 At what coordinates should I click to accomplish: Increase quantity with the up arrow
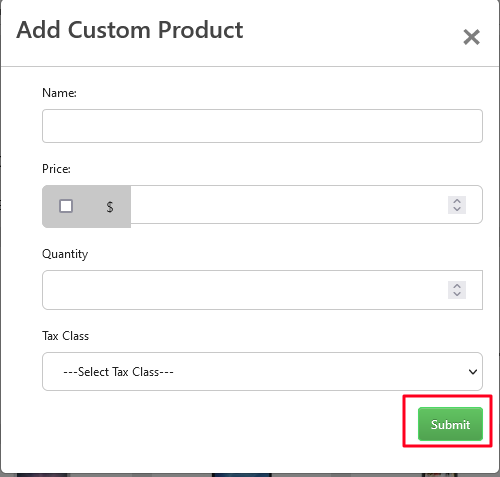[x=457, y=286]
